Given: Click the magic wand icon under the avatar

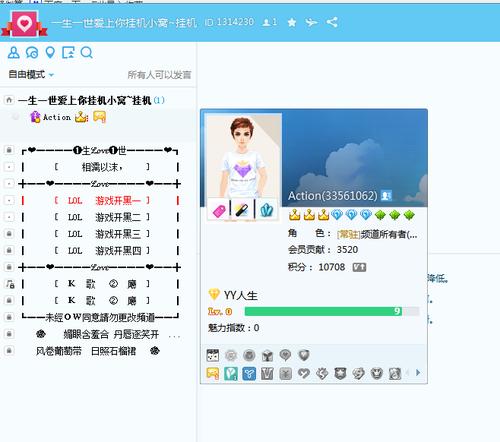Looking at the screenshot, I should pyautogui.click(x=242, y=210).
